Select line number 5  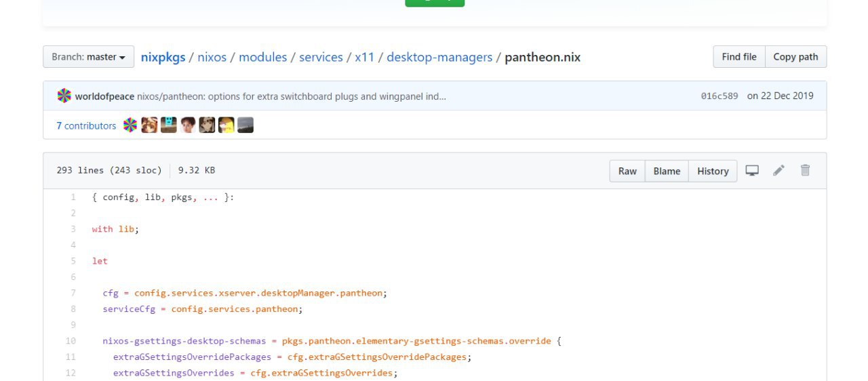coord(73,261)
